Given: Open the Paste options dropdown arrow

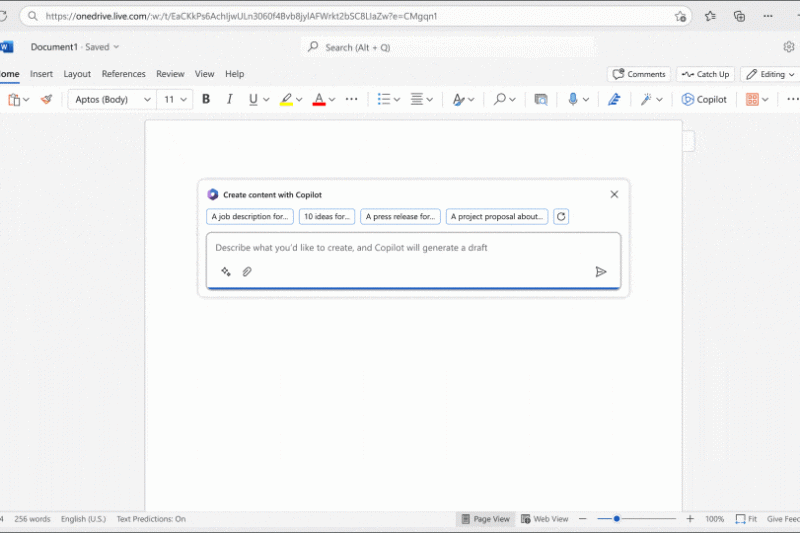Looking at the screenshot, I should point(26,99).
